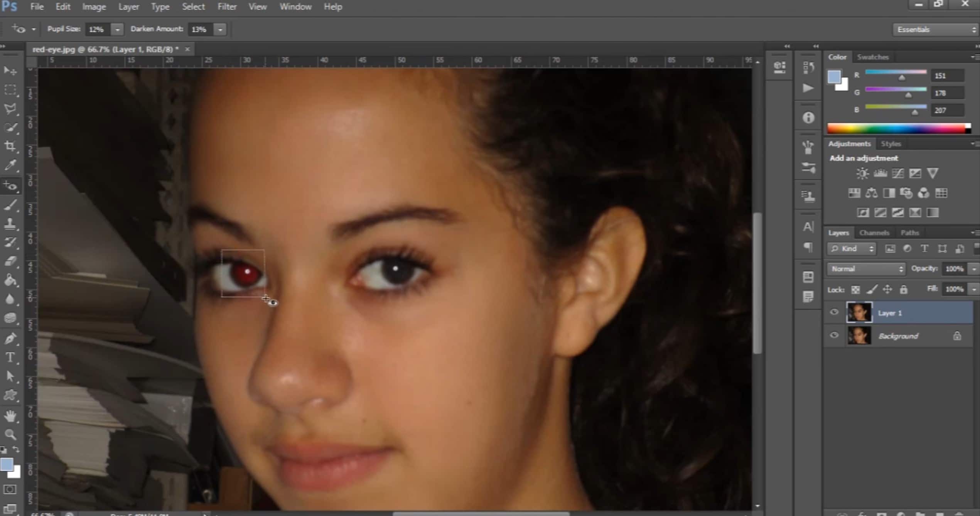Select the Hand tool

click(10, 416)
